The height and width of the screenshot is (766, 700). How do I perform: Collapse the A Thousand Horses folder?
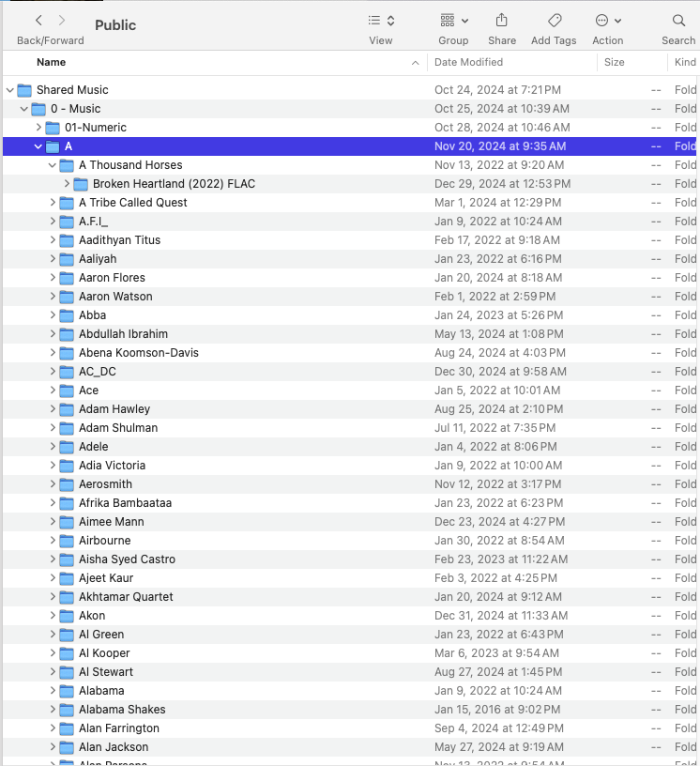coord(53,165)
